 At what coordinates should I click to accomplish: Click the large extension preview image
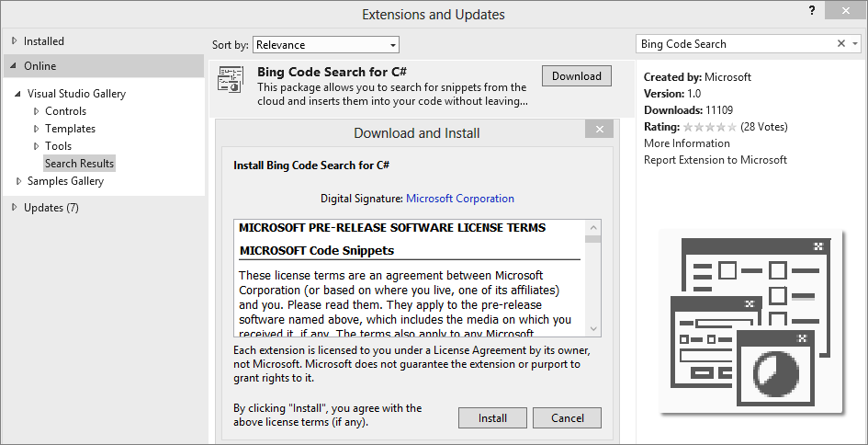click(750, 322)
